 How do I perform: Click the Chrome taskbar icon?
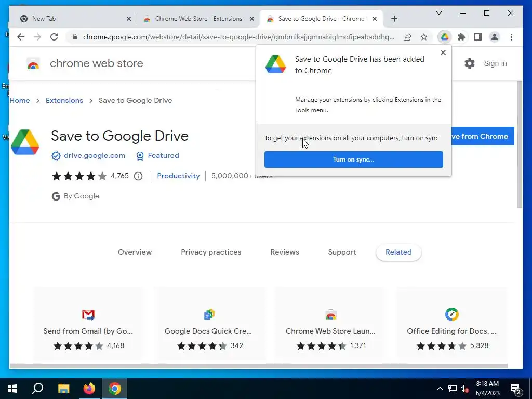tap(115, 389)
